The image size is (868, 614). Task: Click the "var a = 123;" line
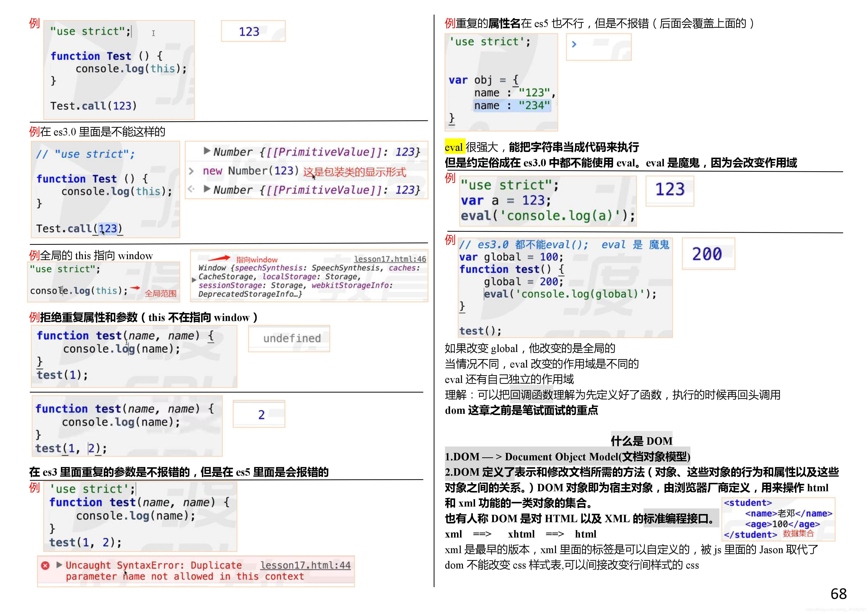tap(506, 200)
